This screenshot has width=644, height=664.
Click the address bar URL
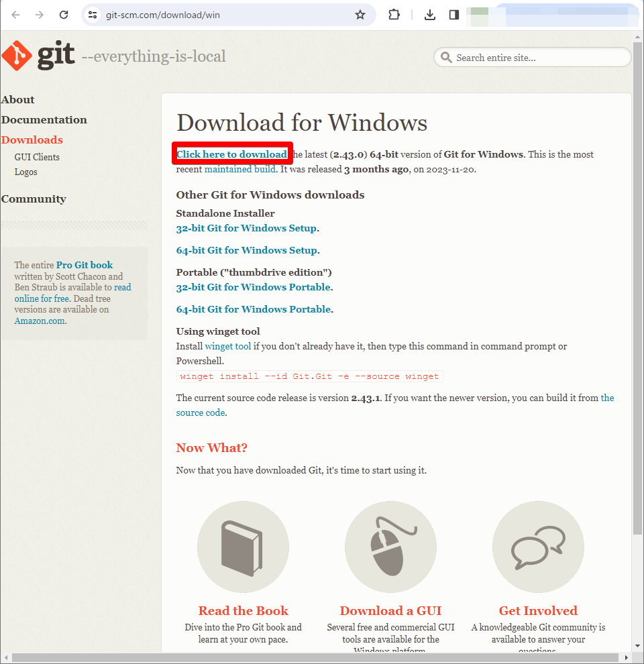(x=163, y=15)
